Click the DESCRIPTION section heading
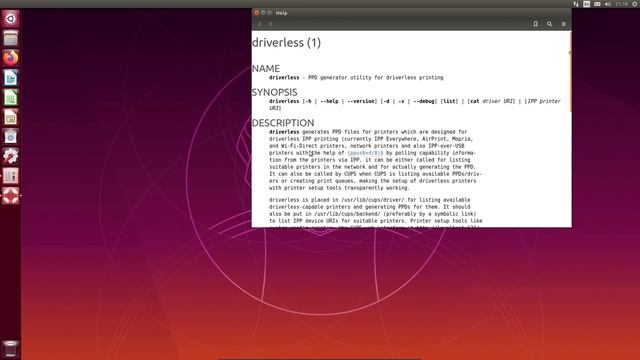The height and width of the screenshot is (360, 640). [x=283, y=122]
